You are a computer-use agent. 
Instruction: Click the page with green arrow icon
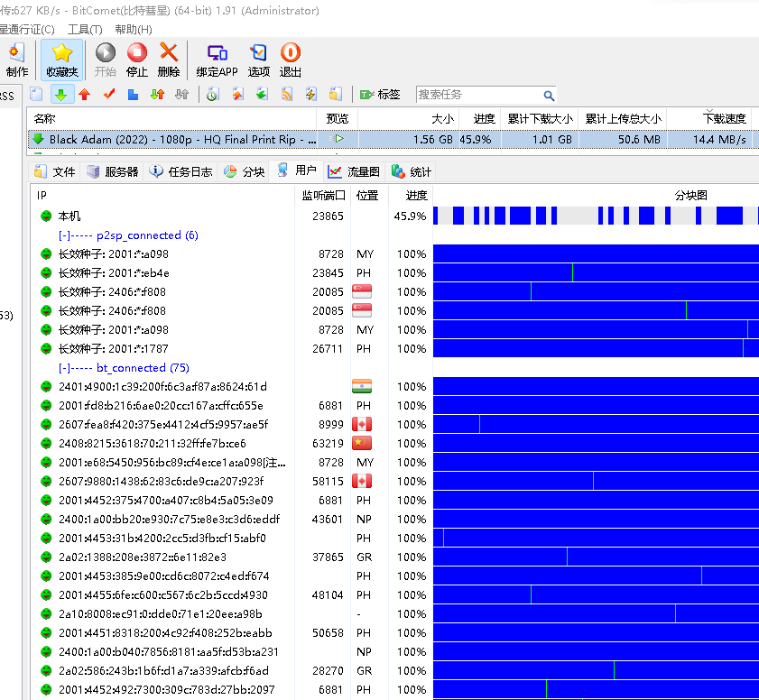[262, 95]
